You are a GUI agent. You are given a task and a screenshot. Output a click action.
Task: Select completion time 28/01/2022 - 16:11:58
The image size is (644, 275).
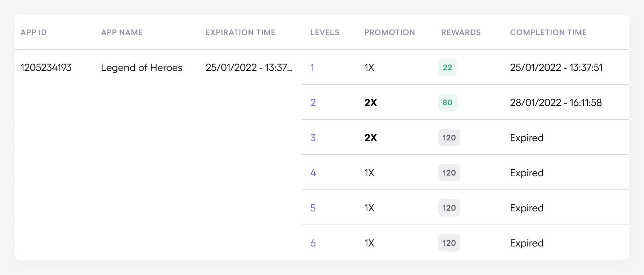556,102
